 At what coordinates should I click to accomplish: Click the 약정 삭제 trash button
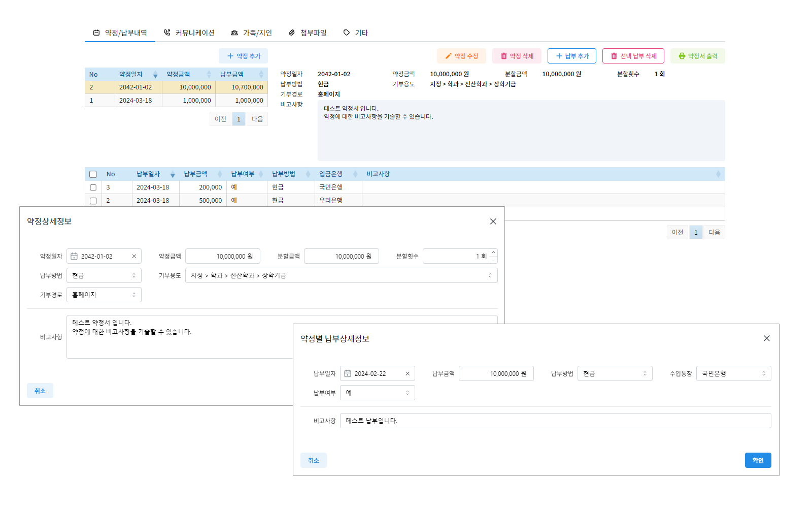click(517, 56)
